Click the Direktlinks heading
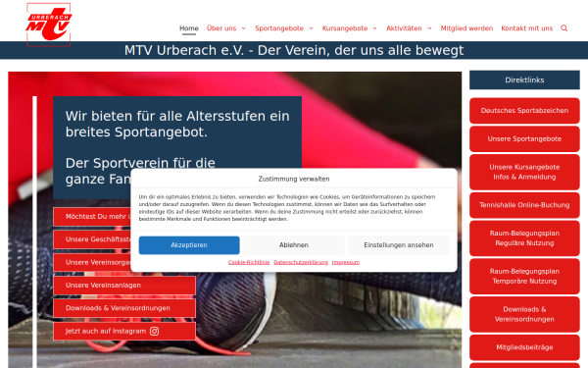Screen dimensions: 588x368 pos(524,80)
